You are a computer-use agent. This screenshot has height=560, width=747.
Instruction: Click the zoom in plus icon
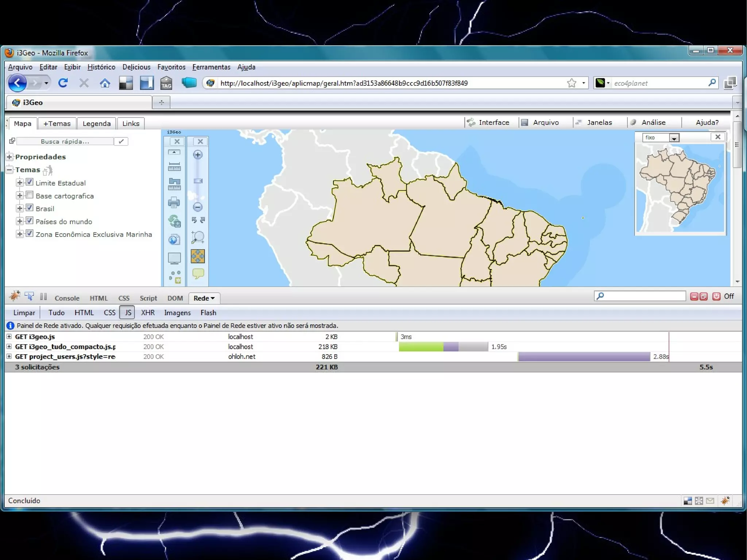(x=198, y=155)
